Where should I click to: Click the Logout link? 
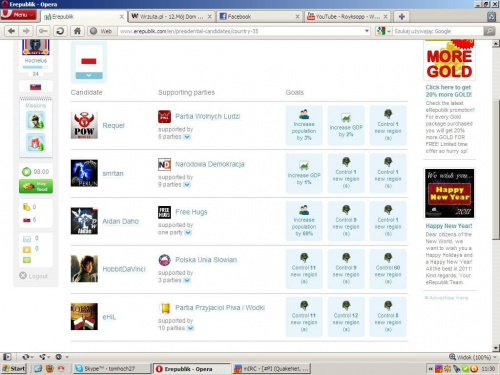(x=33, y=276)
